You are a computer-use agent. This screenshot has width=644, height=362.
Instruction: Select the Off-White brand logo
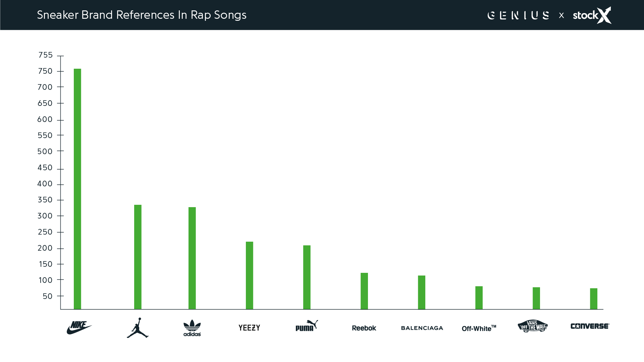(479, 328)
